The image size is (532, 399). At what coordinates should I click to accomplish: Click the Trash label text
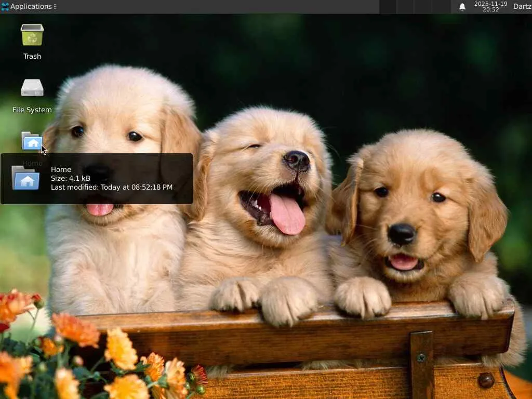pyautogui.click(x=32, y=56)
